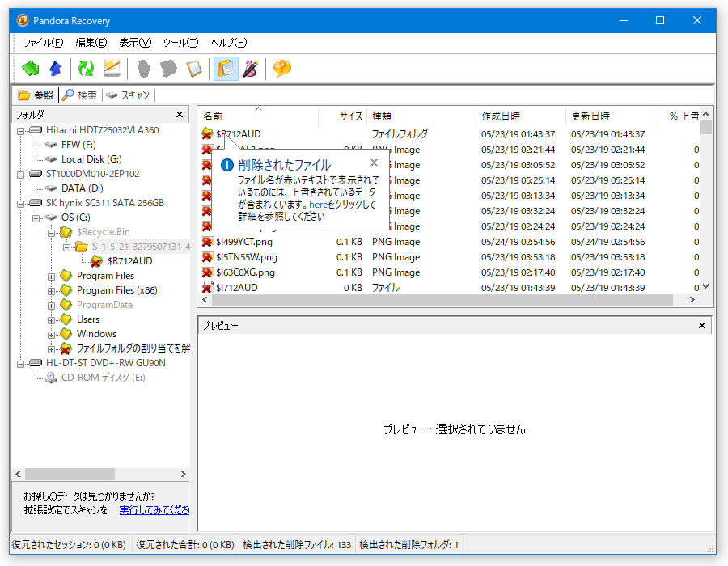Collapse the Hitachi HDT725032VLA360 drive node

click(20, 131)
